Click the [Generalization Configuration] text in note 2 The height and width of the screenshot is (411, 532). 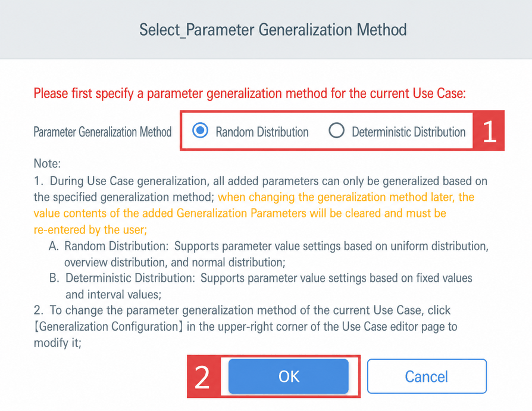click(108, 326)
